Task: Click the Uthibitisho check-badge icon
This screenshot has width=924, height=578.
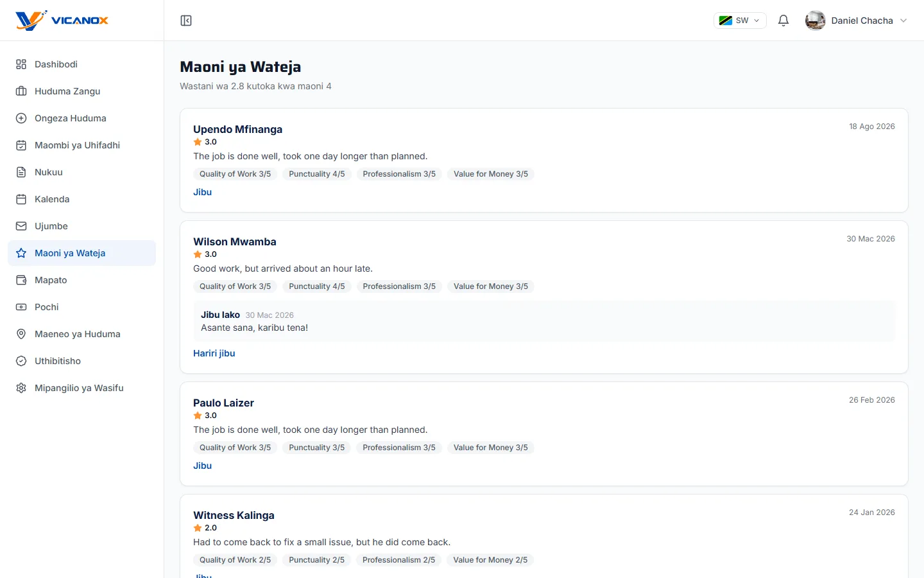Action: (x=21, y=361)
